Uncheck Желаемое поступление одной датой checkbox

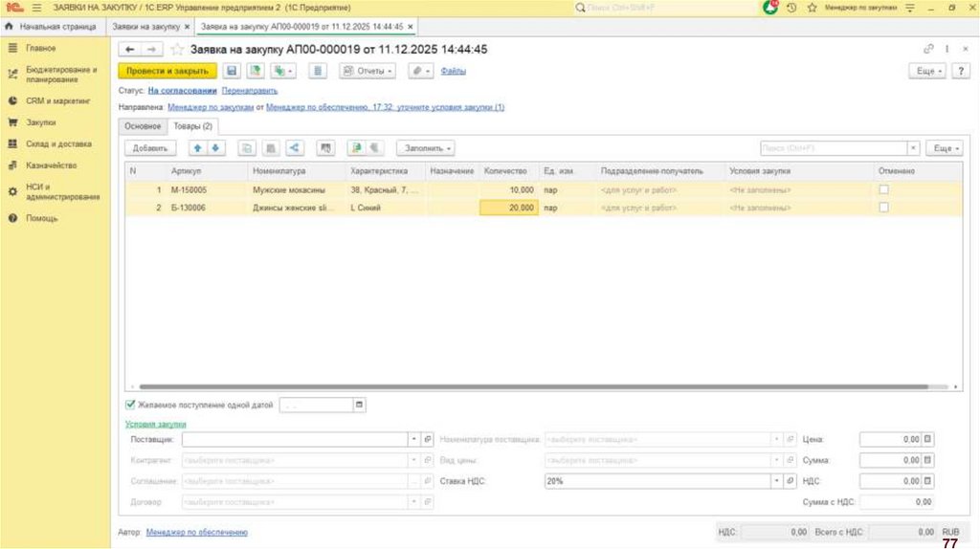(x=130, y=405)
